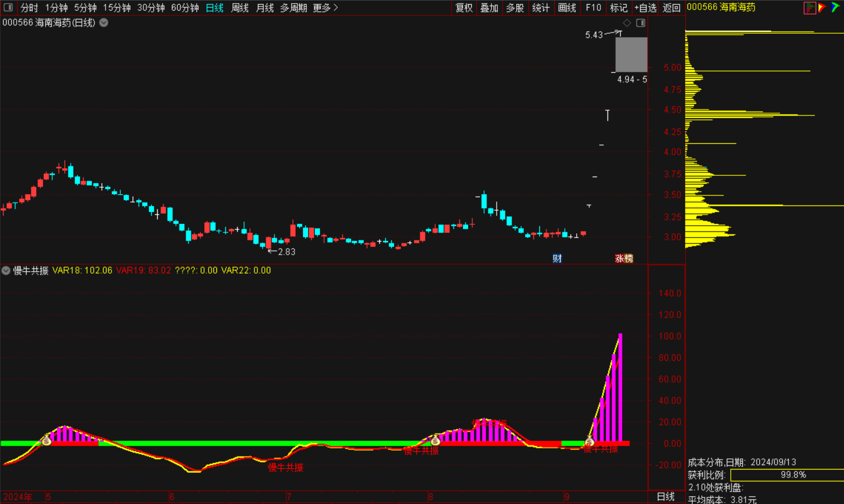Viewport: 844px width, 504px height.
Task: Switch to 1分钟 period
Action: click(x=56, y=8)
